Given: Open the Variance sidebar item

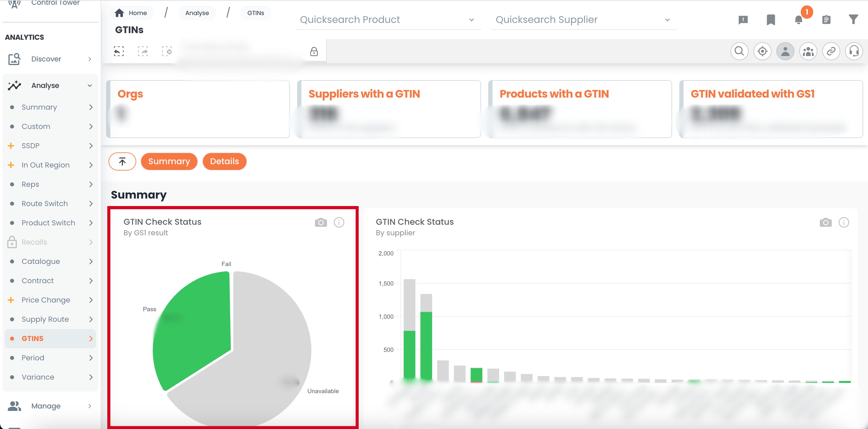Looking at the screenshot, I should pos(51,377).
